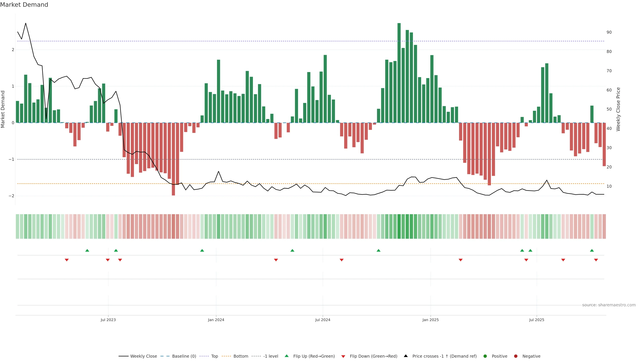Click the source: sharemaestro.com text

(x=609, y=305)
